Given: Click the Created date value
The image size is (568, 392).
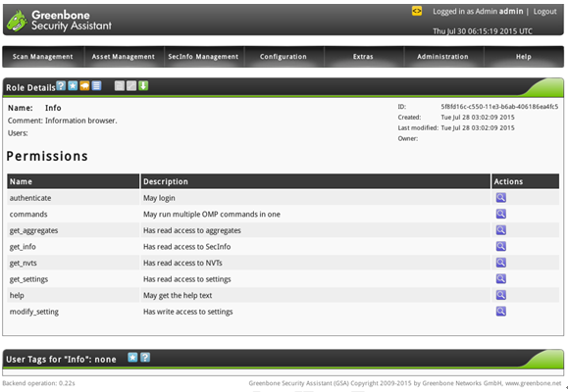Looking at the screenshot, I should 478,118.
